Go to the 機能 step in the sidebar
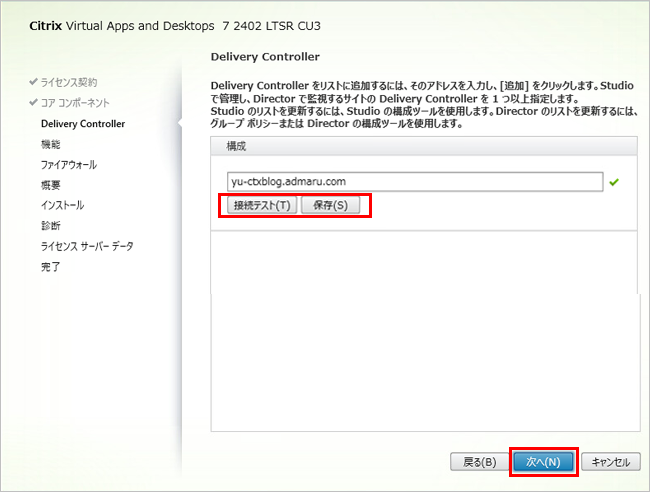 (51, 144)
